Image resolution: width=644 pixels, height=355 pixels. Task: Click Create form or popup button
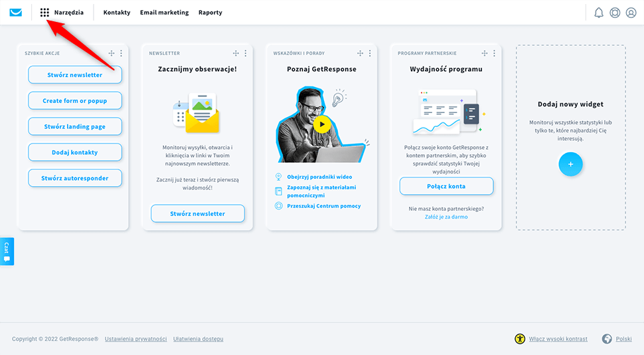click(x=75, y=101)
